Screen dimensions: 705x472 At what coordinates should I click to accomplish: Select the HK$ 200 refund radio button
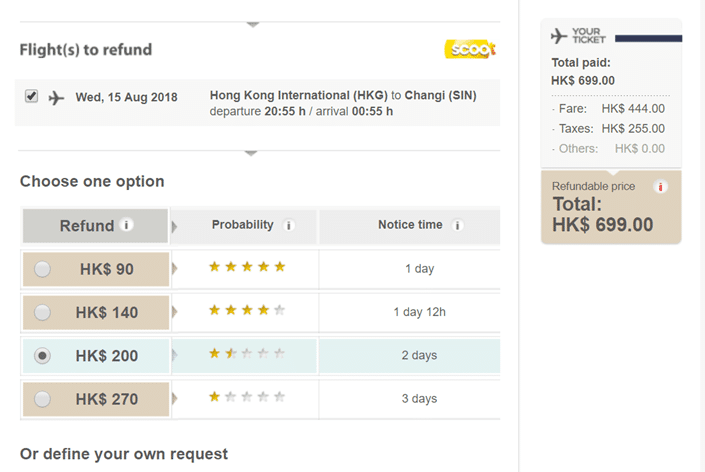pos(42,356)
